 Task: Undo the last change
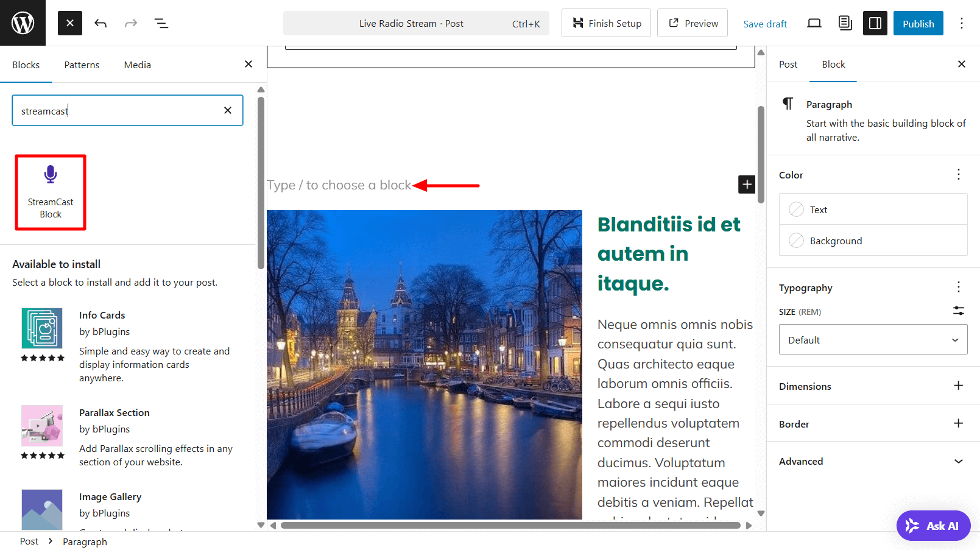[x=100, y=23]
